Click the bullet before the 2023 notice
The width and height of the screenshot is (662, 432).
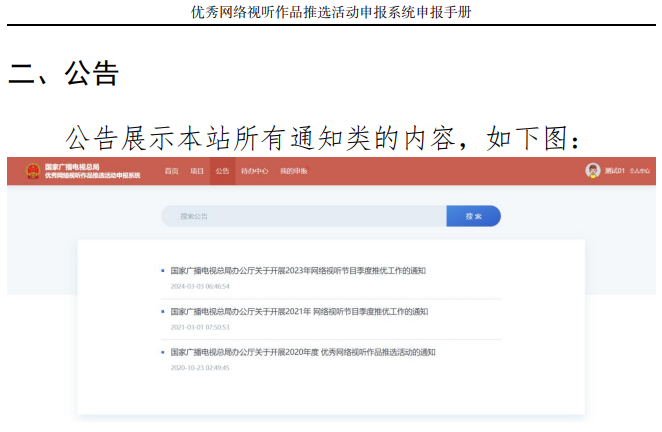pyautogui.click(x=162, y=270)
